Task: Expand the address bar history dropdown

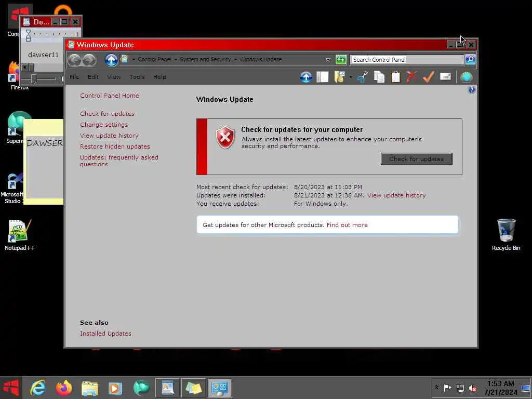Action: [328, 60]
